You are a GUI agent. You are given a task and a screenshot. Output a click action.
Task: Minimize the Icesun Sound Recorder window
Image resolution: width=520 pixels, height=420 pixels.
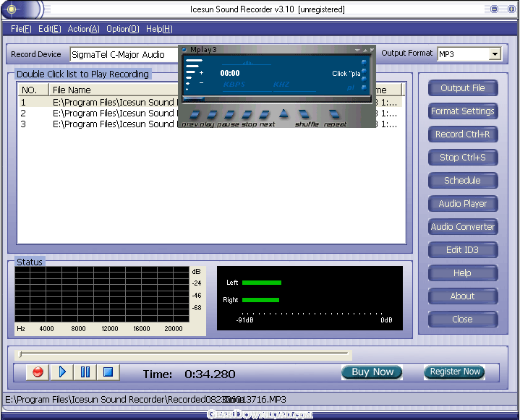(x=494, y=9)
